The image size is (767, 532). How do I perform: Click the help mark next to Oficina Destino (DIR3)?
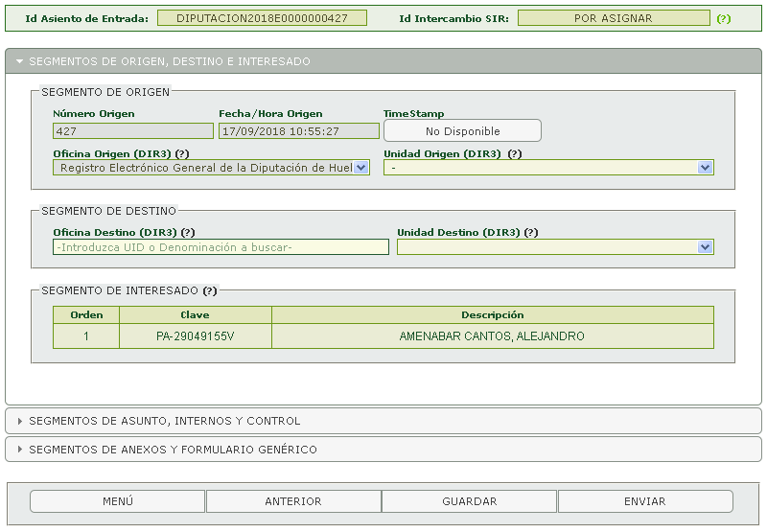[188, 233]
